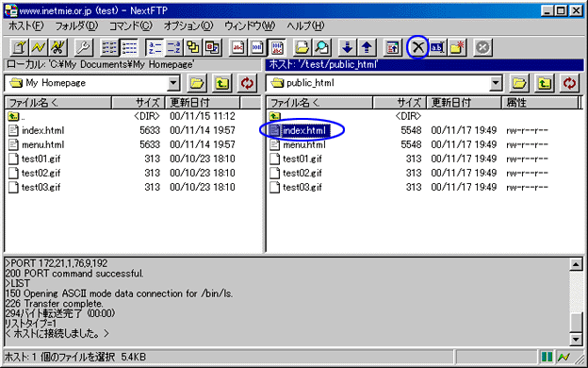Select menu.html in host pane

tap(298, 144)
